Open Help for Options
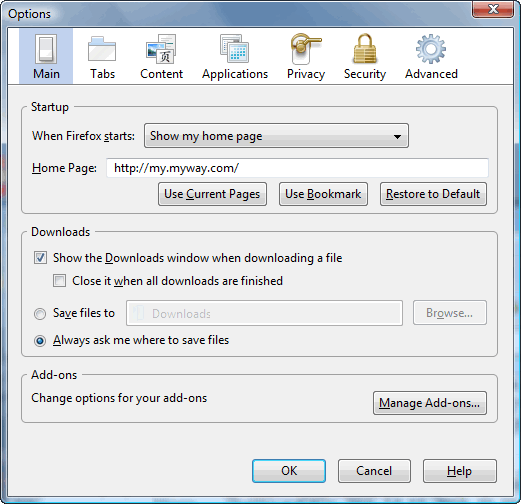 coord(460,471)
